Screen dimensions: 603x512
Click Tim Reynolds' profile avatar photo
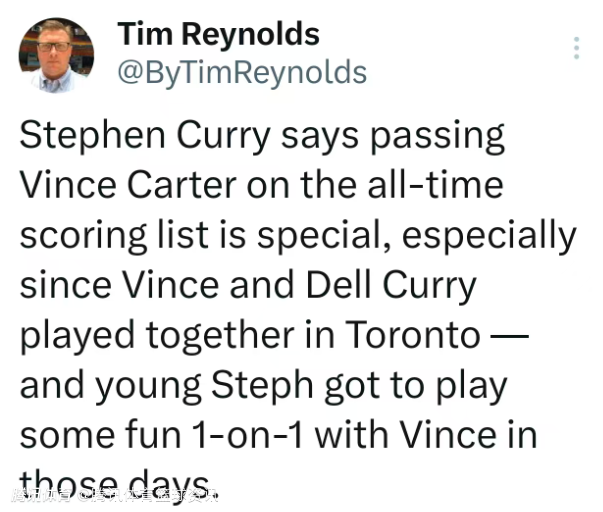click(57, 57)
